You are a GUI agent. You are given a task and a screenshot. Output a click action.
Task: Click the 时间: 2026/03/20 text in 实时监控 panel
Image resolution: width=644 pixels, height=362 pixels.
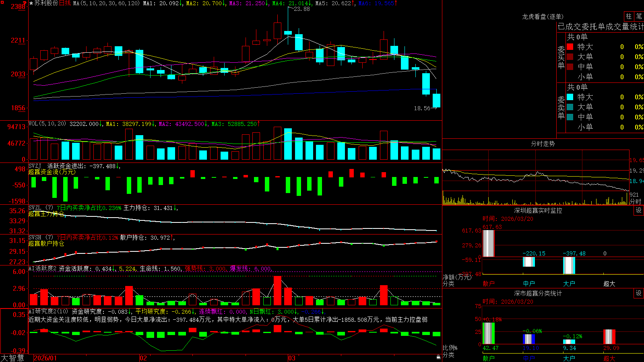pyautogui.click(x=508, y=219)
